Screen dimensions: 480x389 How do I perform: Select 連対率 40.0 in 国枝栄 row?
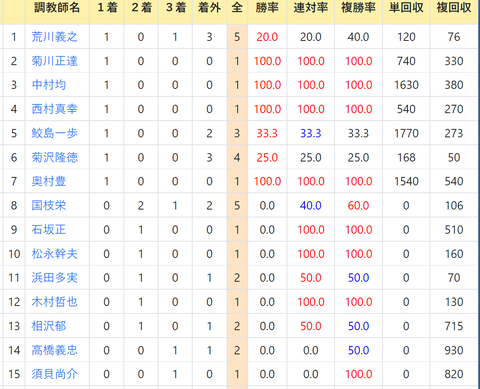pyautogui.click(x=311, y=205)
